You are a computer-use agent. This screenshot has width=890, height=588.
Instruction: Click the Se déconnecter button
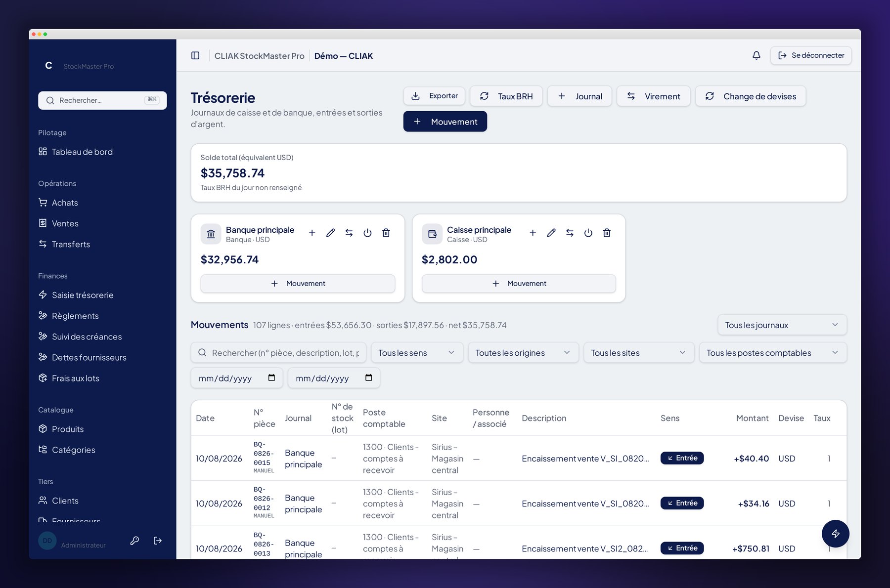(811, 55)
